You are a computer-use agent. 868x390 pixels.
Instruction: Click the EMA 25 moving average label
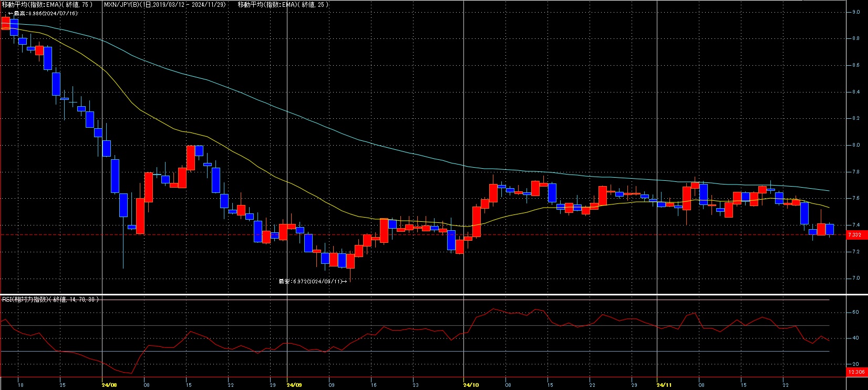point(284,4)
